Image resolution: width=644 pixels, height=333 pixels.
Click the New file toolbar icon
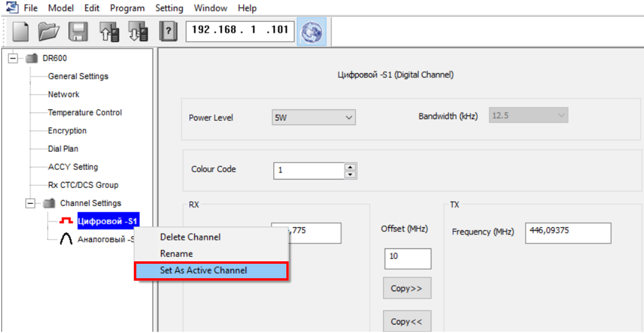pos(20,31)
